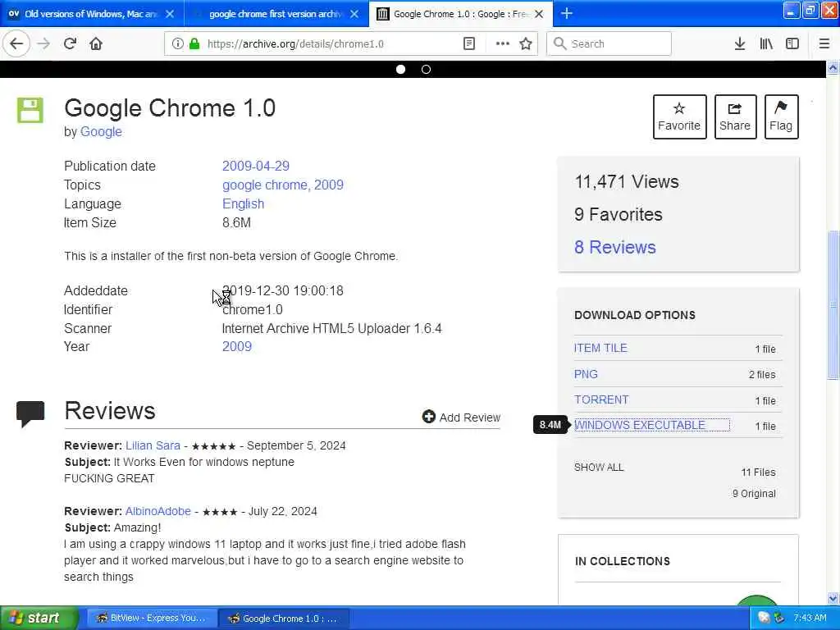
Task: Click the forward navigation arrow
Action: pyautogui.click(x=44, y=43)
